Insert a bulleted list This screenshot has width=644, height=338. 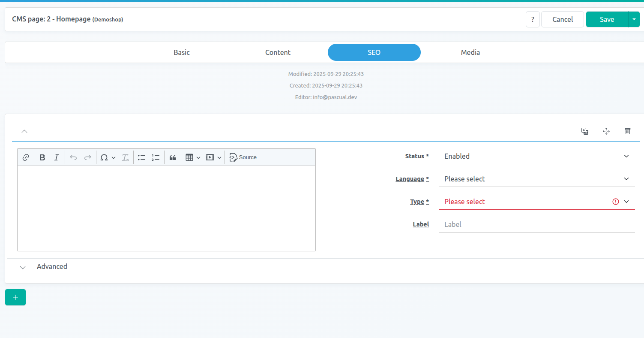142,157
